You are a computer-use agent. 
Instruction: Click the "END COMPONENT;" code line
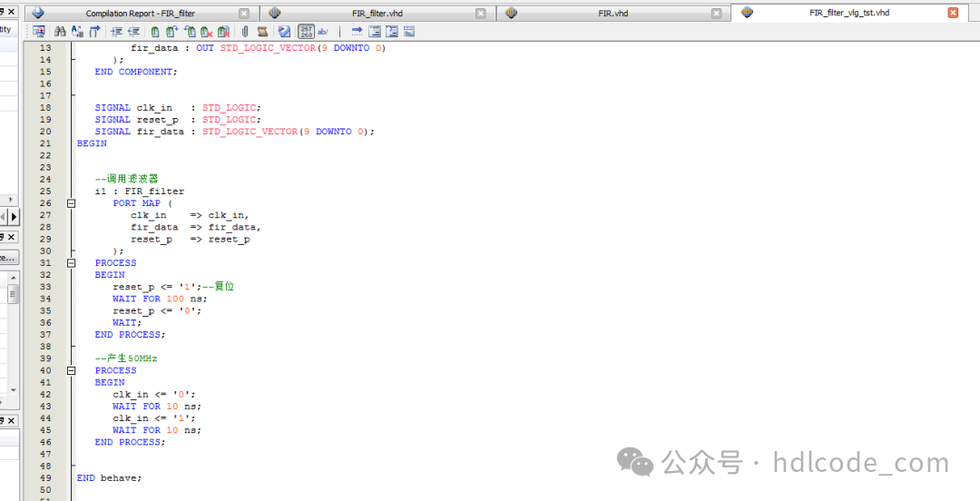tap(136, 72)
